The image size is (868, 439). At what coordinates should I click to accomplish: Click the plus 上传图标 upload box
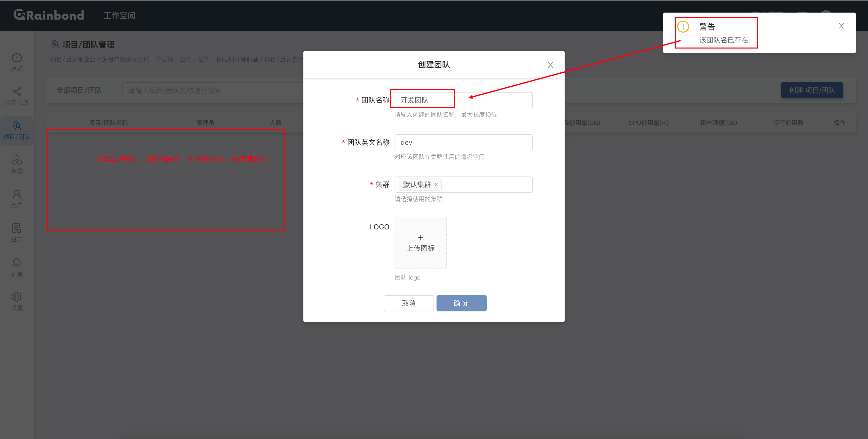420,243
